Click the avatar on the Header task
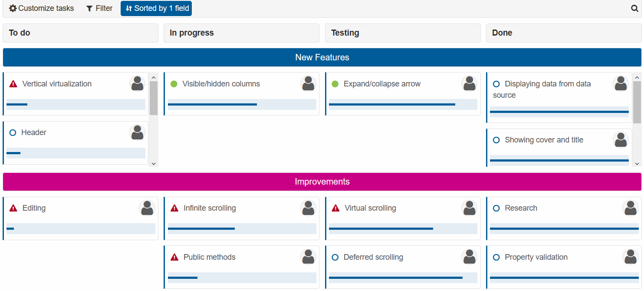The width and height of the screenshot is (644, 291). (x=137, y=132)
